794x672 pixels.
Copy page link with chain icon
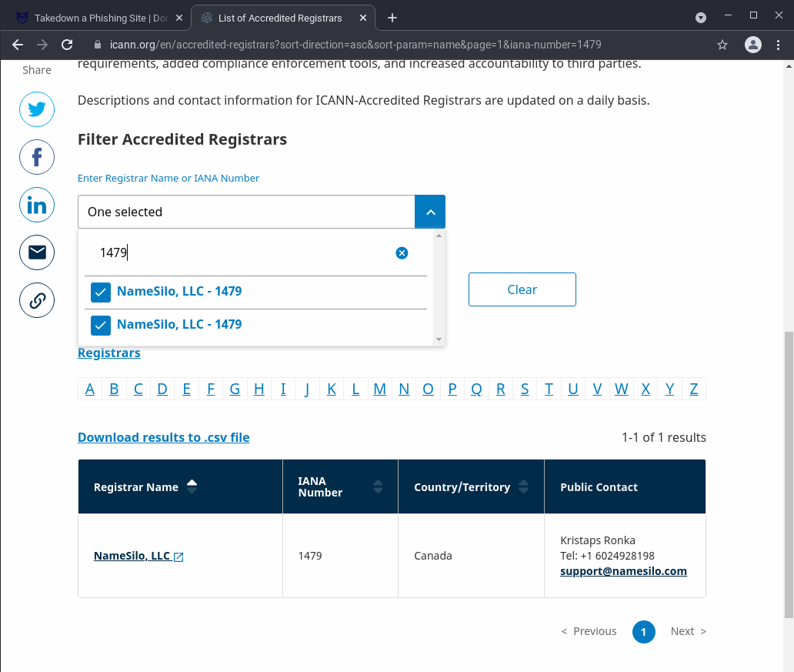click(x=37, y=300)
